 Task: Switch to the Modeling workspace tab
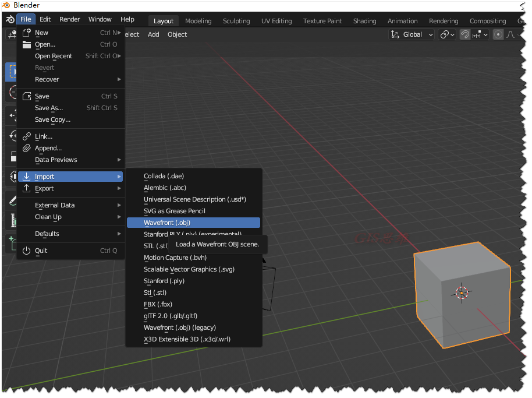[198, 21]
